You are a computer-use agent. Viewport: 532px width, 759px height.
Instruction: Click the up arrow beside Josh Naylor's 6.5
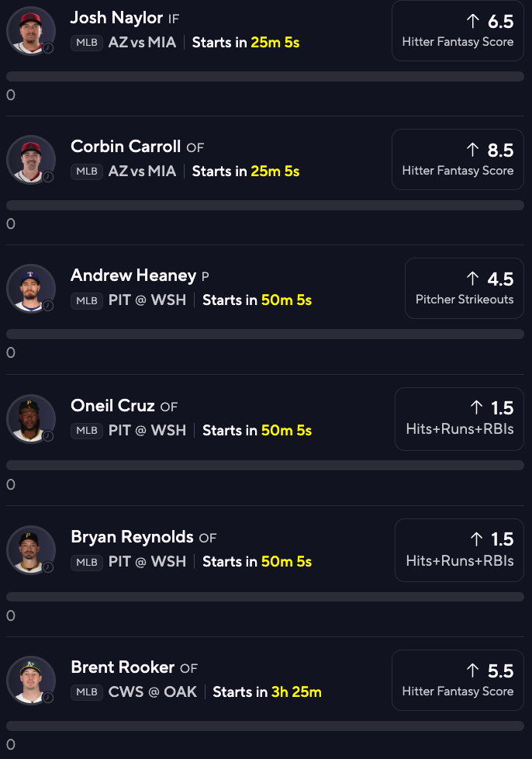point(473,21)
